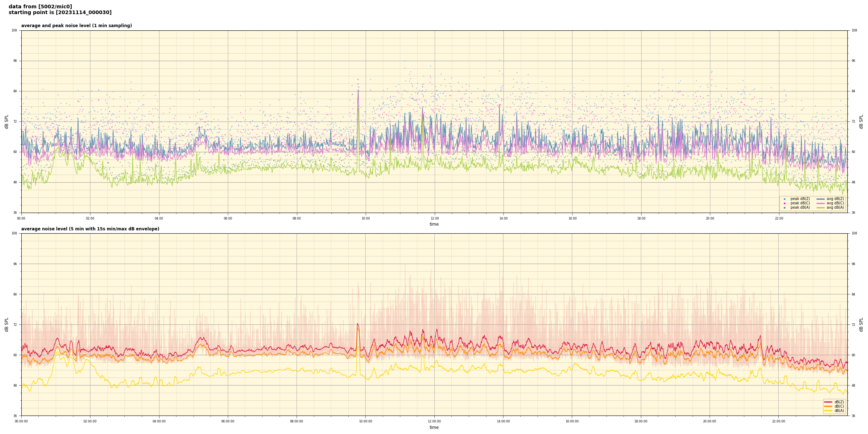
Task: Click the green peak dB(A) legend marker
Action: click(x=784, y=208)
